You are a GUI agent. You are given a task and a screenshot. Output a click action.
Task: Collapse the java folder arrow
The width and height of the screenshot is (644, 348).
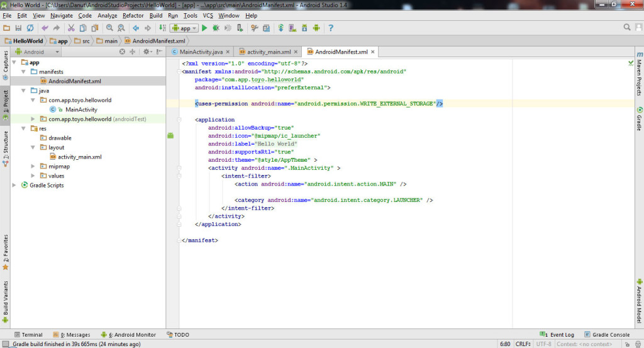click(x=23, y=91)
